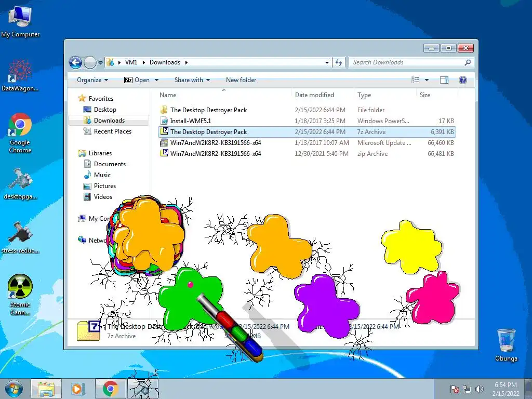Open Windows Media Player from the taskbar
The width and height of the screenshot is (532, 399).
click(x=77, y=389)
